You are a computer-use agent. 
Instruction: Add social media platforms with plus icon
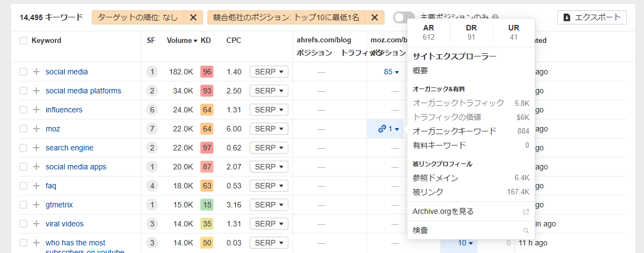tap(36, 91)
